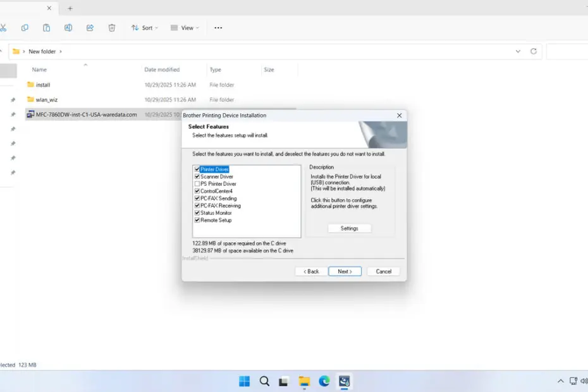This screenshot has height=392, width=588.
Task: Disable PC-FAX Receiving
Action: [x=197, y=205]
